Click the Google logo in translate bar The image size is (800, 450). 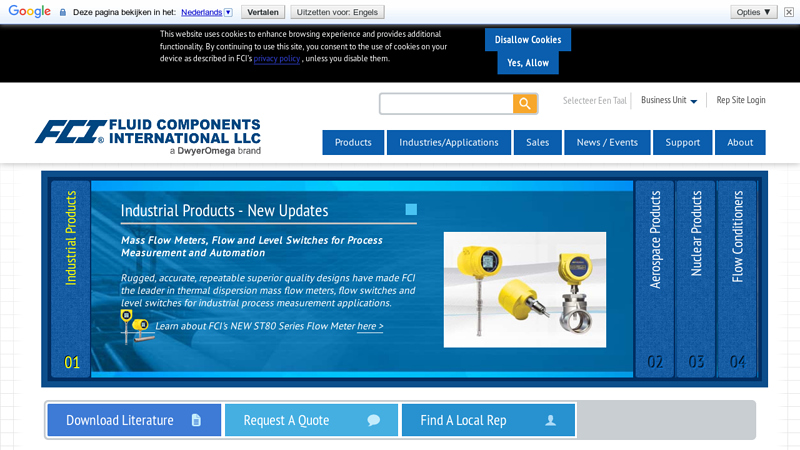pos(30,11)
